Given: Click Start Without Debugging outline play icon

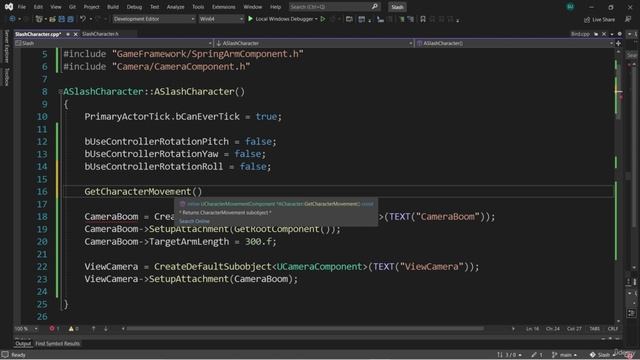Looking at the screenshot, I should [x=323, y=19].
